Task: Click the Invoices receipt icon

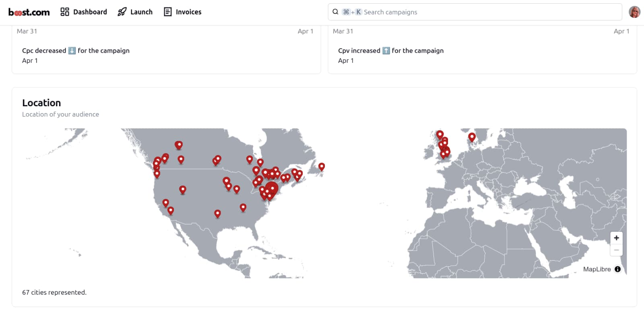Action: tap(167, 12)
